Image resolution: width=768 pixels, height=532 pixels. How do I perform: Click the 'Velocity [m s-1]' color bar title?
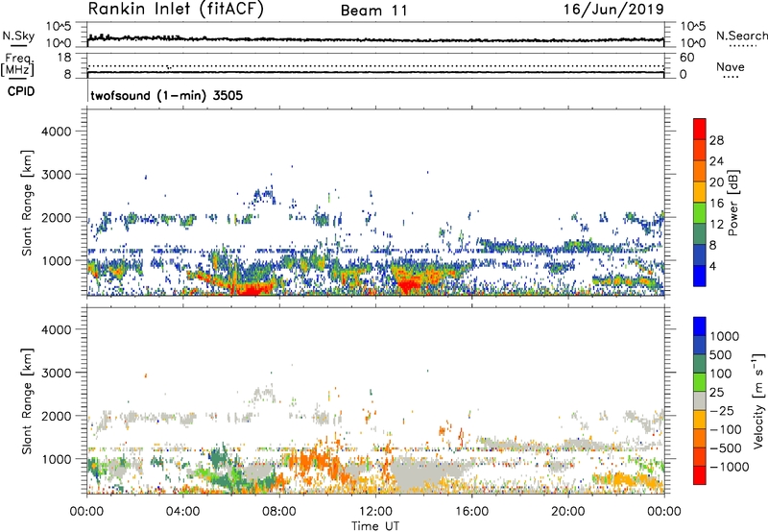pos(758,400)
